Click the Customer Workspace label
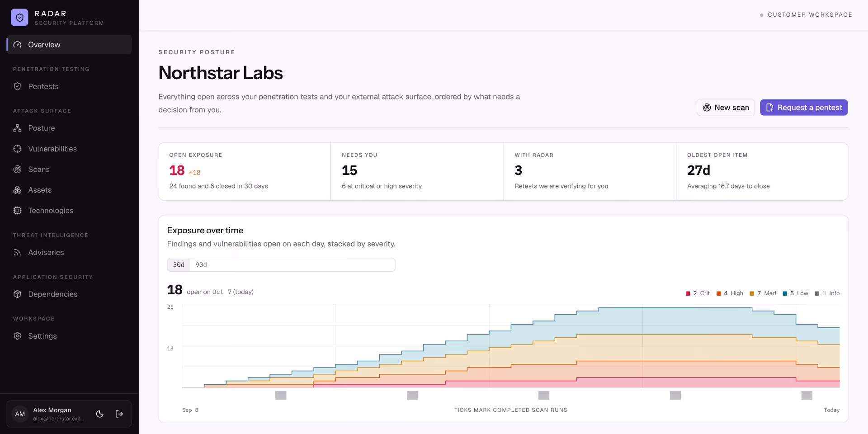The height and width of the screenshot is (434, 868). pyautogui.click(x=810, y=15)
